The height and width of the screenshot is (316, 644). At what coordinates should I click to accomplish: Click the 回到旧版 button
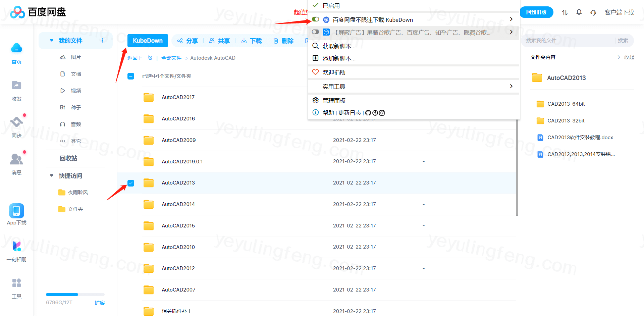[536, 12]
